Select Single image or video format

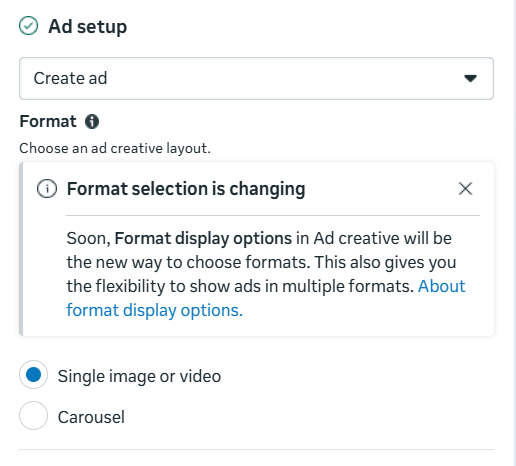[33, 375]
